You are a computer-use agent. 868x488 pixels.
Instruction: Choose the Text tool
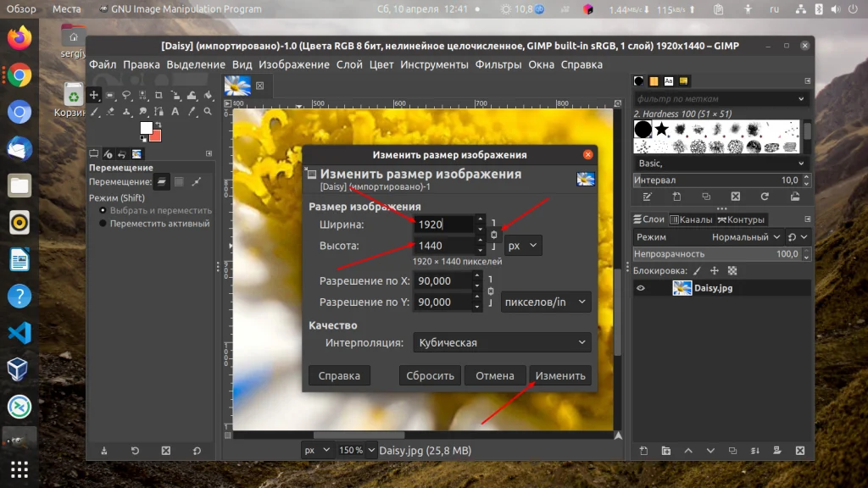coord(175,111)
